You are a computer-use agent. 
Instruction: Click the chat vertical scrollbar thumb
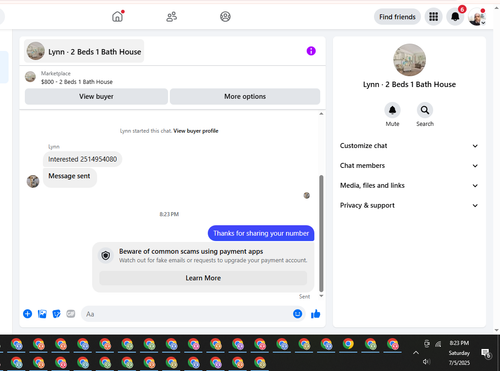point(321,233)
